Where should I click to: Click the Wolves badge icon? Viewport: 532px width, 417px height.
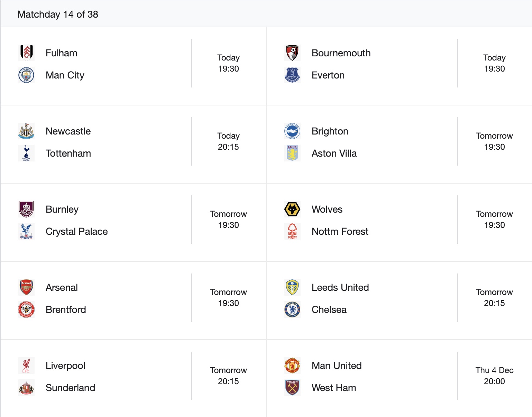pyautogui.click(x=292, y=209)
